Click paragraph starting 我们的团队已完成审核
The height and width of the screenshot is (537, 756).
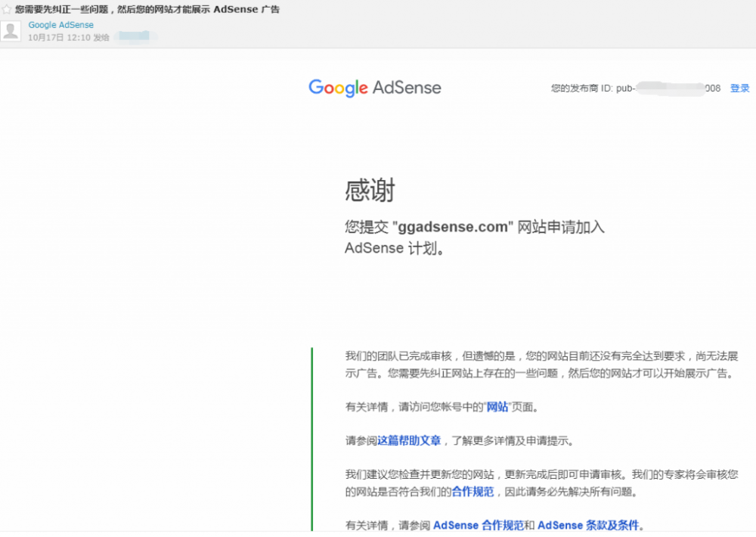click(x=541, y=365)
